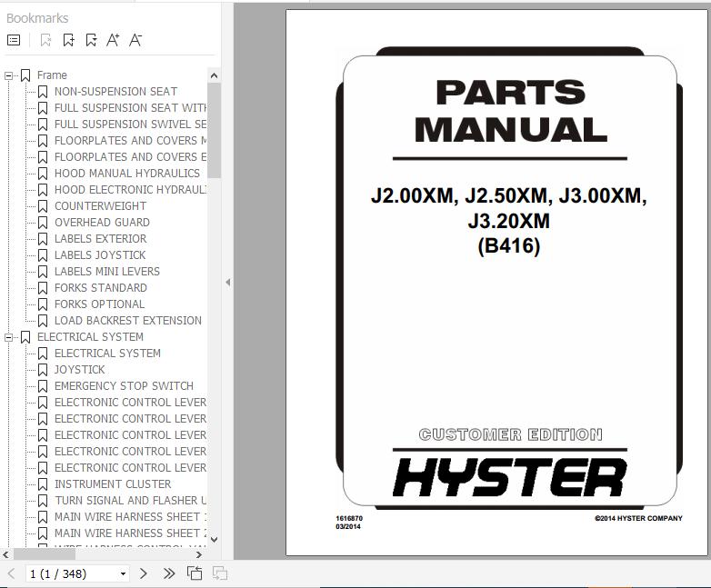711x588 pixels.
Task: Open the FORKS OPTIONAL bookmark
Action: 99,304
